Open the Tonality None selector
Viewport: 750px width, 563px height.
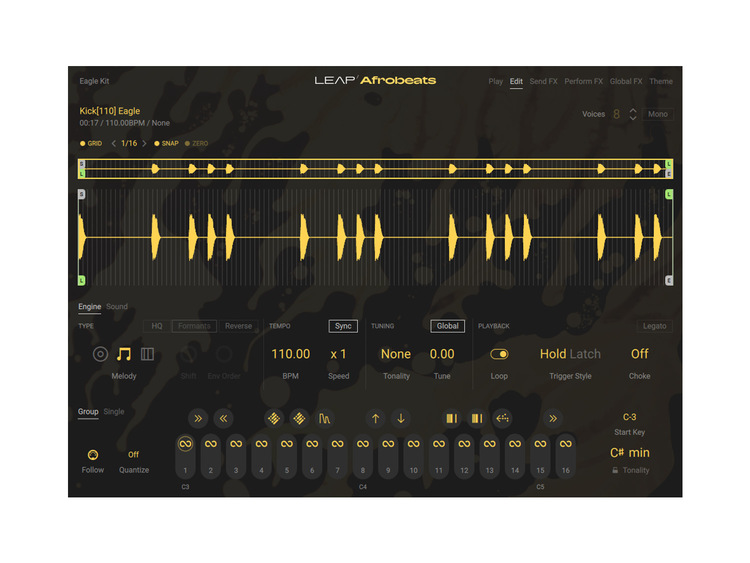pos(396,354)
